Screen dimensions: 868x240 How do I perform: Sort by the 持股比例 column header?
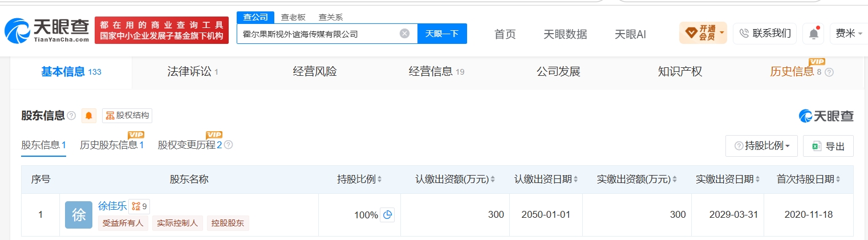(360, 179)
